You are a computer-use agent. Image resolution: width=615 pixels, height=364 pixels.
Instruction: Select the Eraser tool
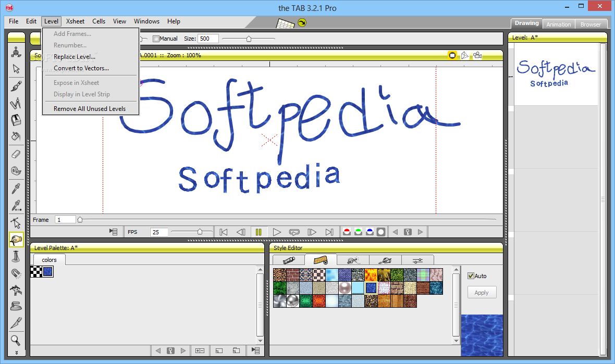pos(16,154)
